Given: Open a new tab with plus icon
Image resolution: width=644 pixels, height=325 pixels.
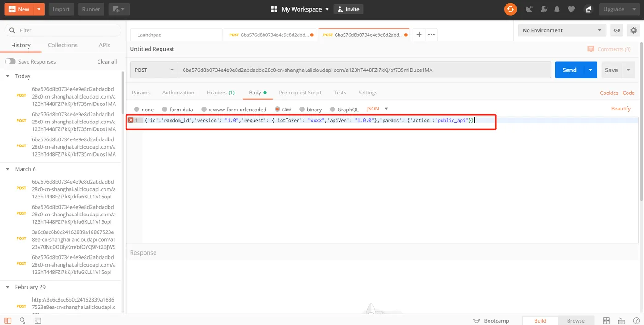Looking at the screenshot, I should [419, 35].
